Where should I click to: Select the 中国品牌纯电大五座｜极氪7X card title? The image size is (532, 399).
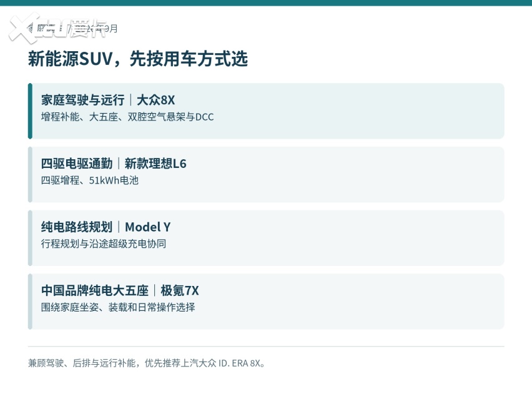click(120, 290)
